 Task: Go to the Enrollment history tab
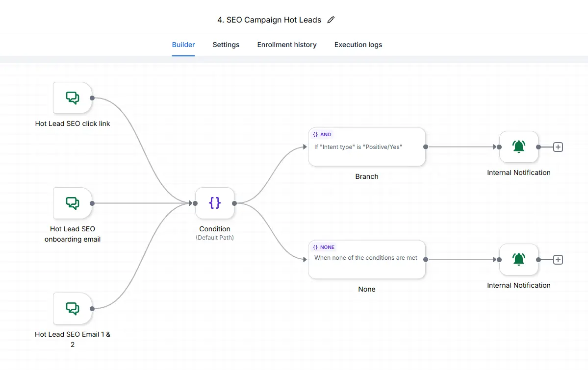click(287, 45)
